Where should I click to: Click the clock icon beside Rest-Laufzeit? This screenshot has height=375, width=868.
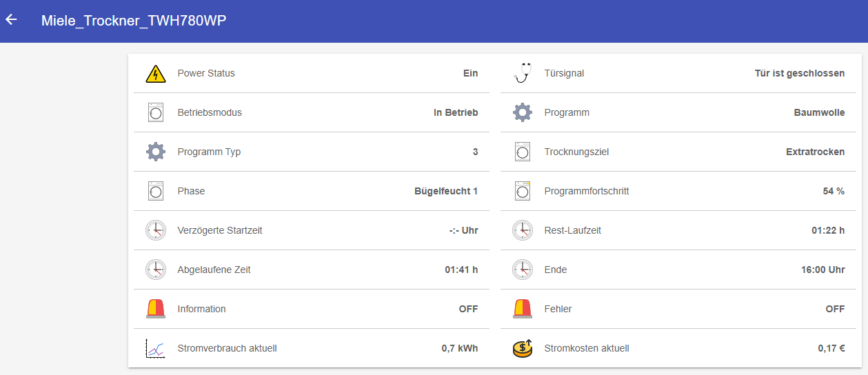pyautogui.click(x=523, y=230)
